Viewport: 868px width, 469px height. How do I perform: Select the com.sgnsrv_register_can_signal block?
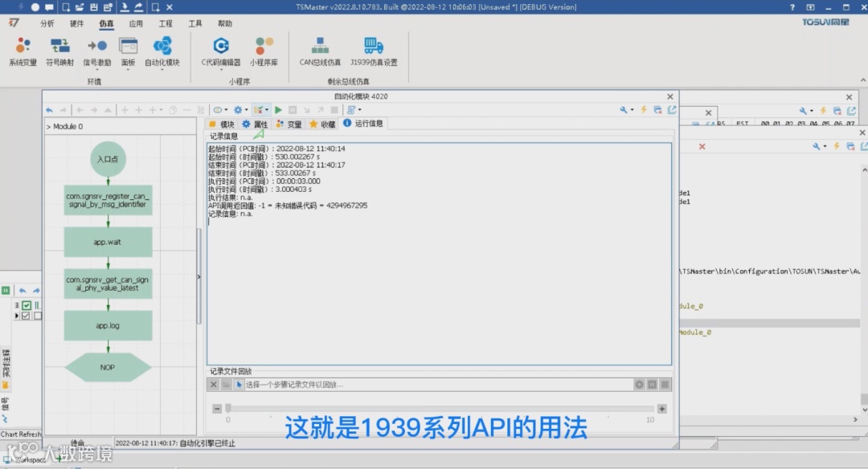pyautogui.click(x=108, y=200)
